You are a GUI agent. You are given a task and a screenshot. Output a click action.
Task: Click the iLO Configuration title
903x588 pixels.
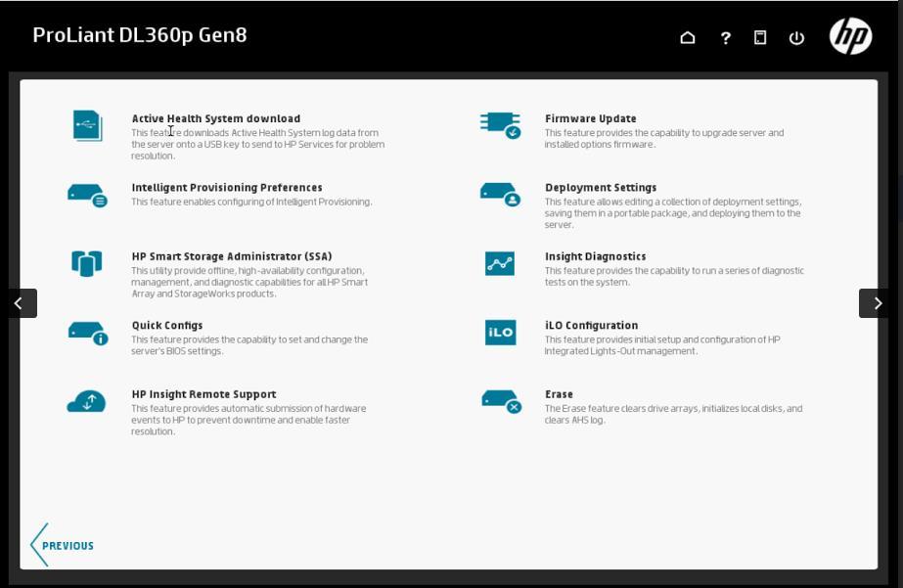pos(592,326)
